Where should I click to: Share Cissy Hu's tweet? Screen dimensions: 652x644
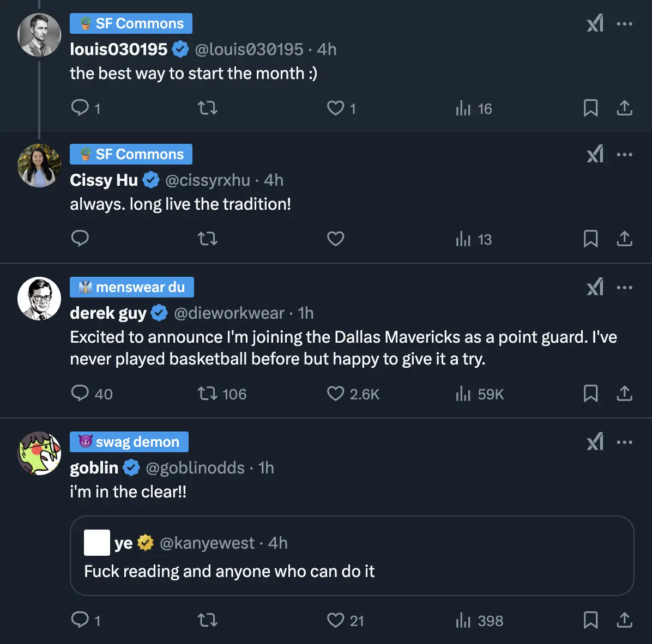pyautogui.click(x=624, y=239)
